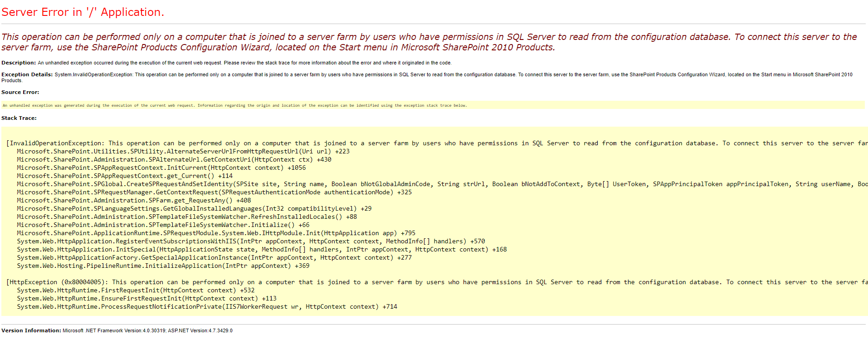Viewport: 868px width, 340px height.
Task: Click the SPTemplateFileSystemWatcher.Initialize() stack line
Action: click(x=163, y=225)
